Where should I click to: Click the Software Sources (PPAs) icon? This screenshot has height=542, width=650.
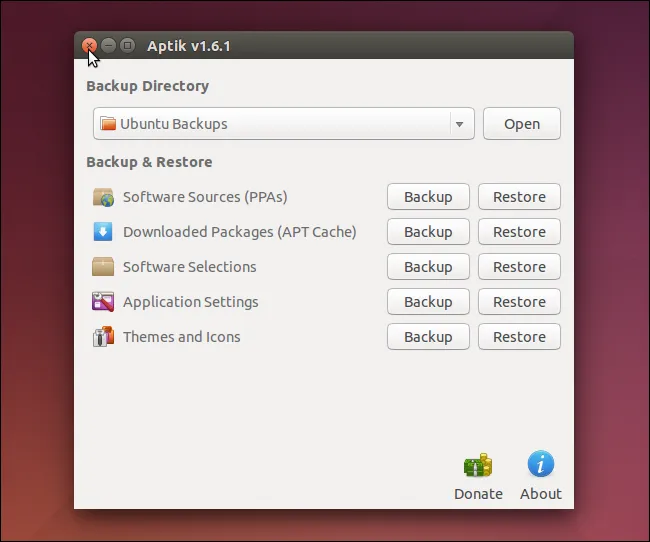103,197
